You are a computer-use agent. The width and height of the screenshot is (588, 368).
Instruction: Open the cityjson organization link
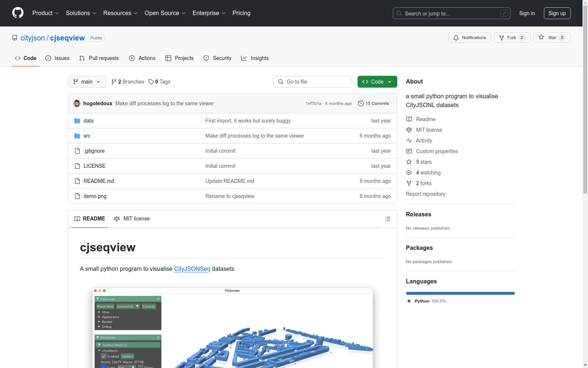click(x=33, y=38)
